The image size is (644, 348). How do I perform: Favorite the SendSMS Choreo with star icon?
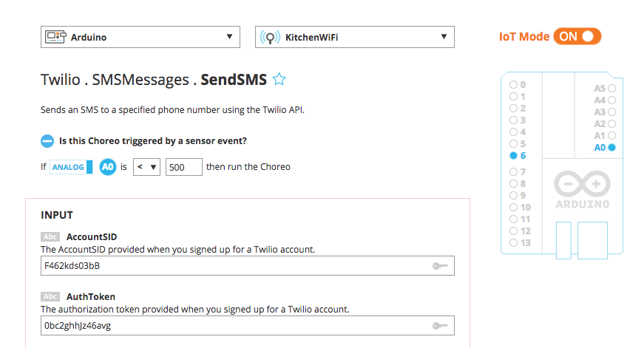(279, 79)
